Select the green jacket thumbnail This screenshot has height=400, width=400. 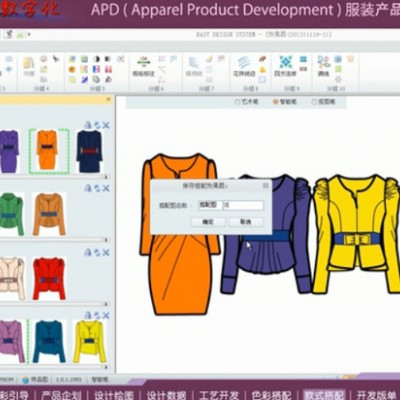[x=12, y=214]
